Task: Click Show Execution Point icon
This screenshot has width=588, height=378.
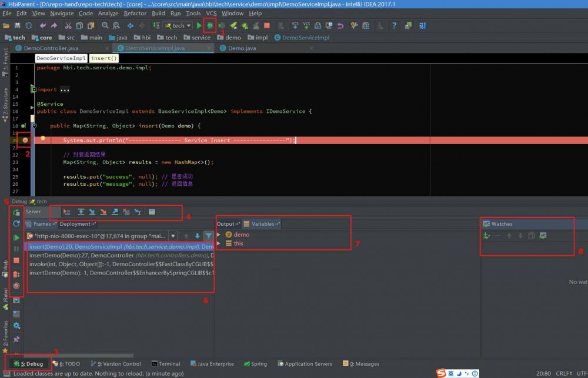Action: (x=66, y=212)
